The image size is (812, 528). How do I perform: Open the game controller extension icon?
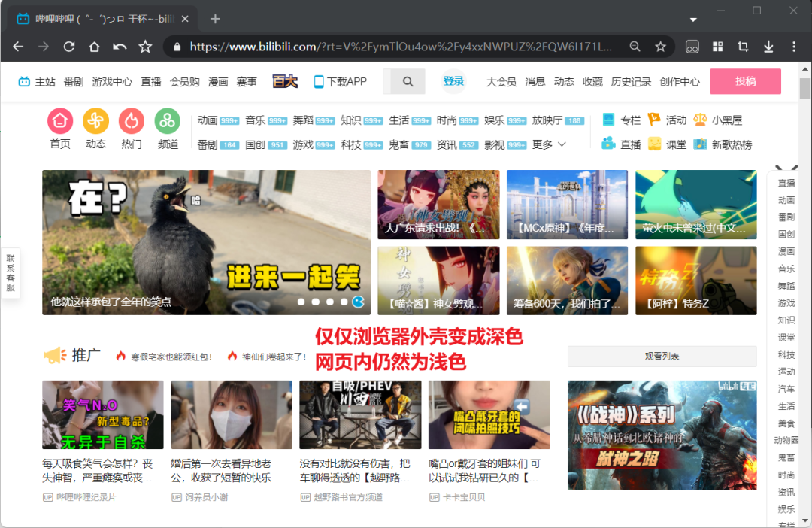click(x=692, y=47)
